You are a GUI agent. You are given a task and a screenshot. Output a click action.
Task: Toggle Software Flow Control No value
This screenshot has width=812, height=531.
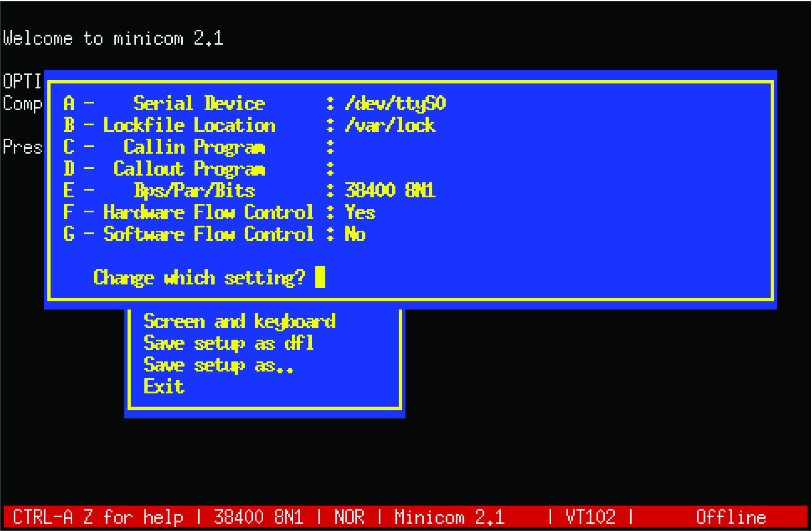point(355,234)
